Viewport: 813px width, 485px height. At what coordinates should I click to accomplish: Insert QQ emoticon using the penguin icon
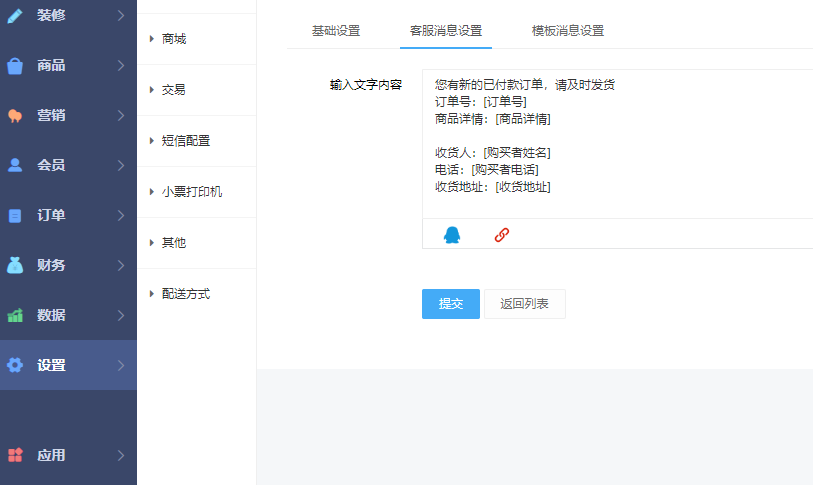(x=452, y=235)
